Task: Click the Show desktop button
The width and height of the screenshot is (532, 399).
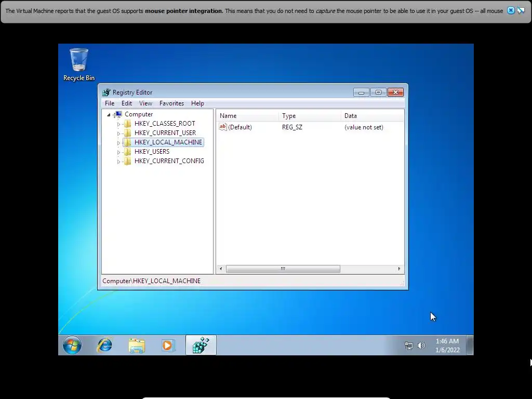Action: 470,345
